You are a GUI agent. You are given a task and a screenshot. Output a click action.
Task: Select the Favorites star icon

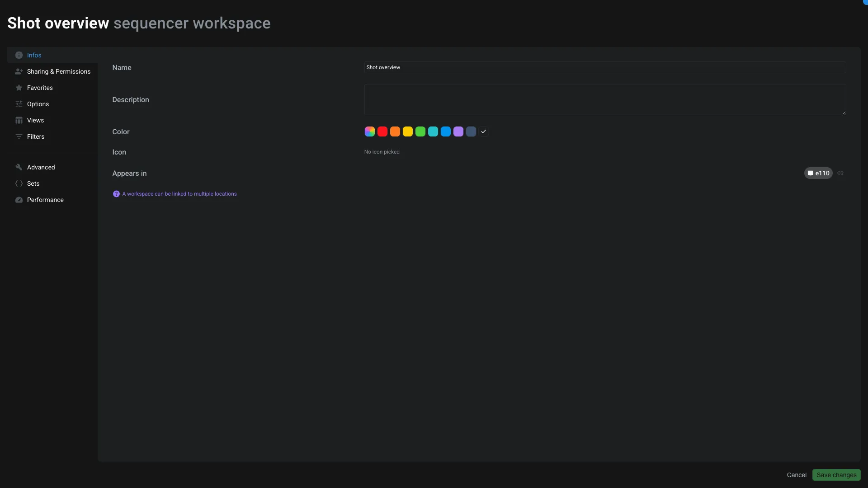pyautogui.click(x=19, y=88)
